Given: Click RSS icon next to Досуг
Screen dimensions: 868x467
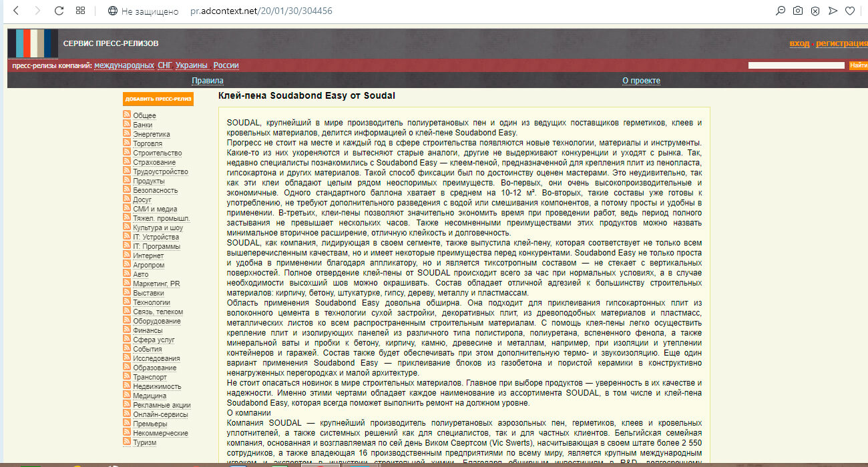Looking at the screenshot, I should point(127,199).
